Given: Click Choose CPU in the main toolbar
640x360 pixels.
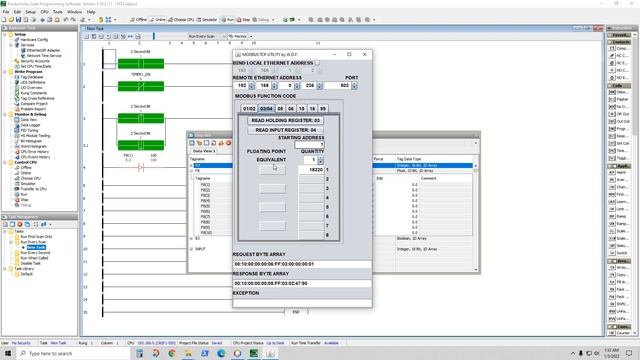Looking at the screenshot, I should pos(181,20).
